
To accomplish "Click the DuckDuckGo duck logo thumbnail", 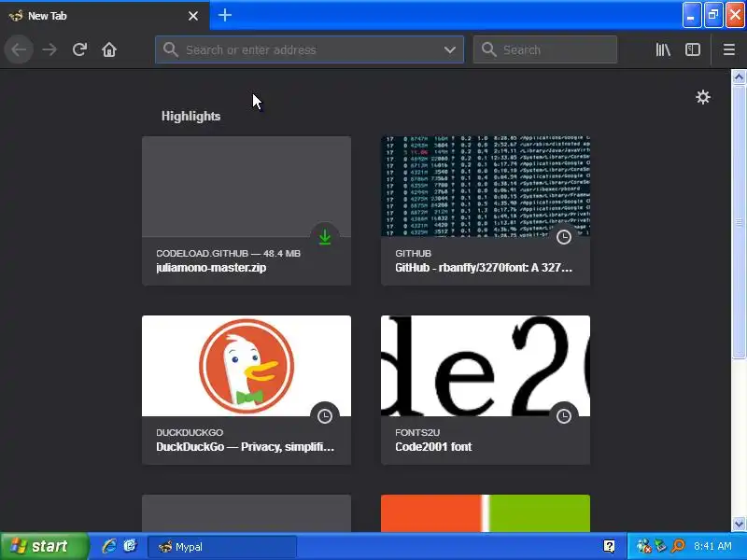I will coord(247,366).
